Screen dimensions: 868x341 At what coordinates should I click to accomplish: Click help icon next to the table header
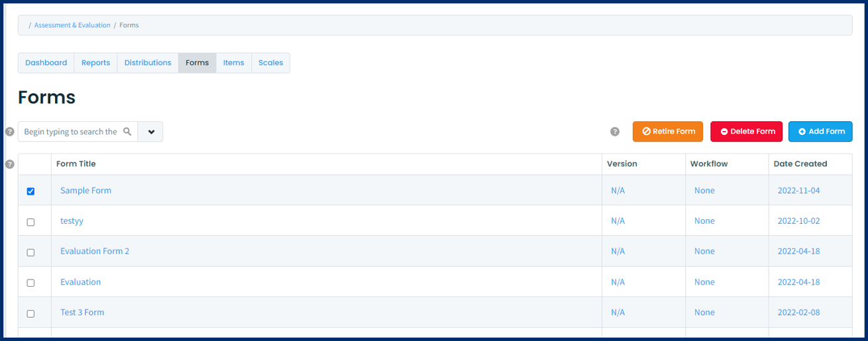9,164
